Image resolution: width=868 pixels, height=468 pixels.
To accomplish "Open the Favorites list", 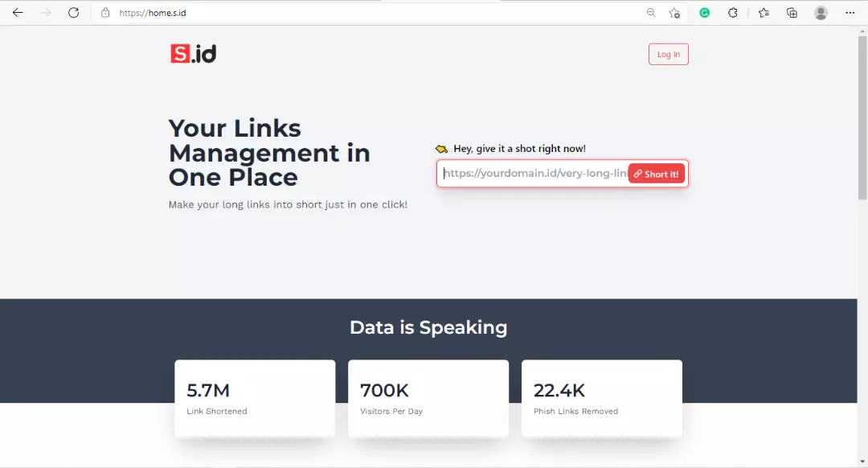I will coord(764,13).
